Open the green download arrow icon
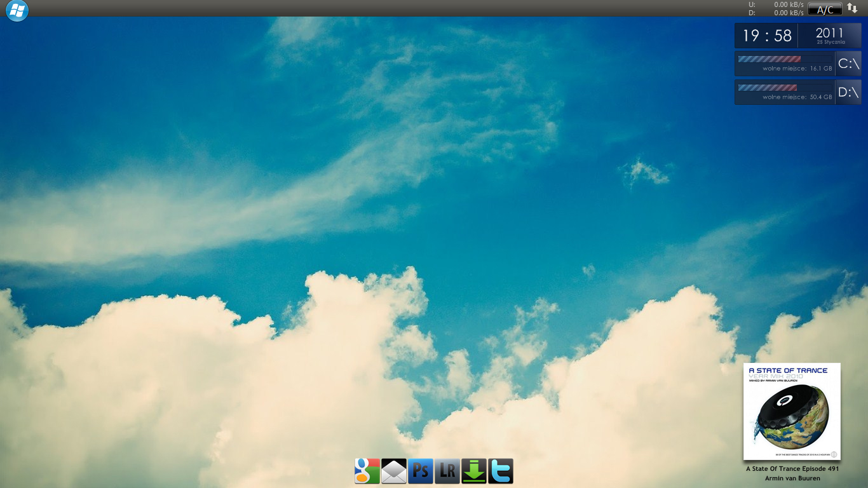 point(474,471)
